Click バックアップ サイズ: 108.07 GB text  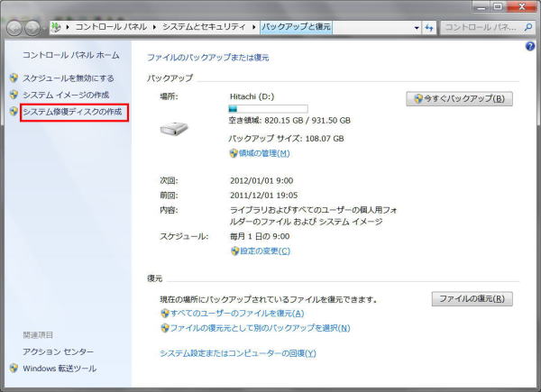pos(286,139)
